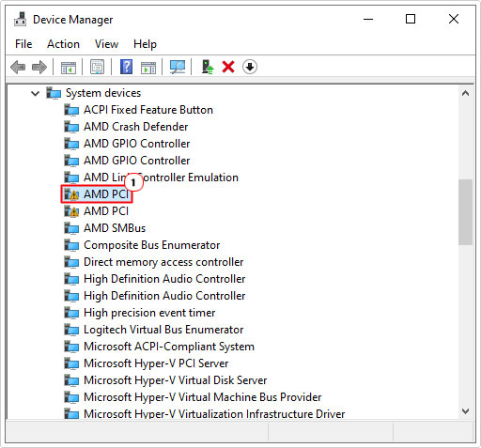Toggle the action pane toolbar icon
This screenshot has width=481, height=448.
pos(148,67)
